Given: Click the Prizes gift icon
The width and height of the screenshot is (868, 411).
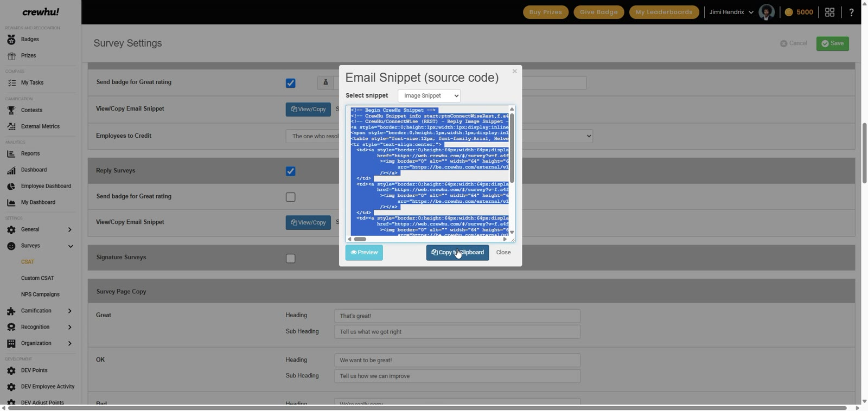Looking at the screenshot, I should click(x=11, y=56).
